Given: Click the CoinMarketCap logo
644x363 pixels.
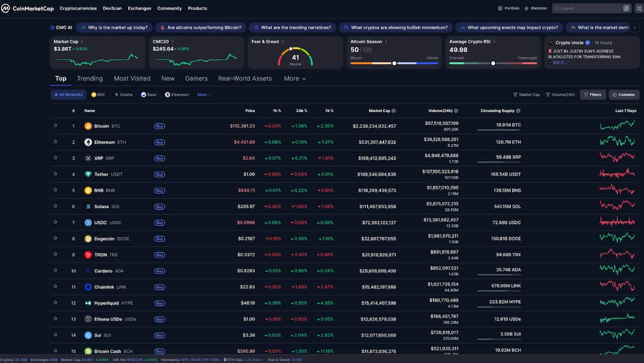Looking at the screenshot, I should point(28,8).
